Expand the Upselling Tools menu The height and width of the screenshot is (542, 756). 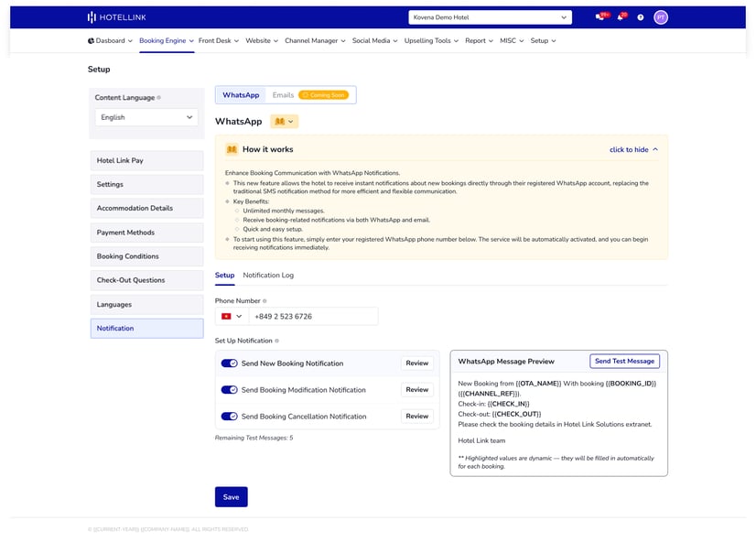pyautogui.click(x=431, y=41)
